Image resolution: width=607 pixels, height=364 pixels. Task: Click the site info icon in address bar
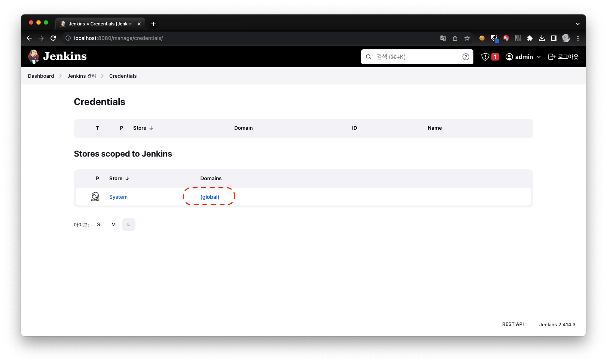68,38
